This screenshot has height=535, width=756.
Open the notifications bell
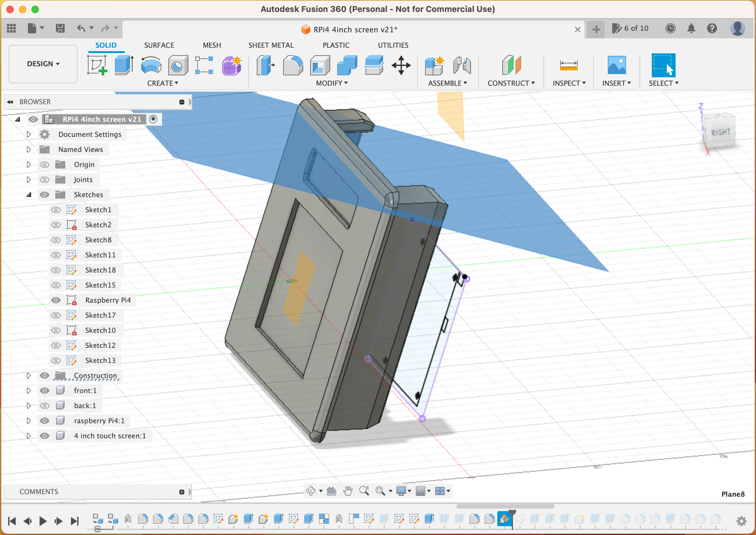[691, 28]
